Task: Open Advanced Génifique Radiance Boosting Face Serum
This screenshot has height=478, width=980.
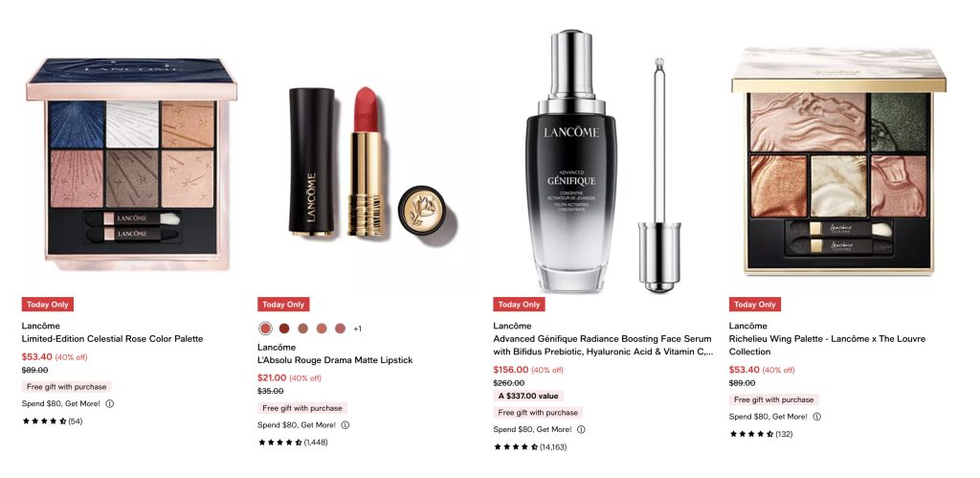Action: coord(603,346)
